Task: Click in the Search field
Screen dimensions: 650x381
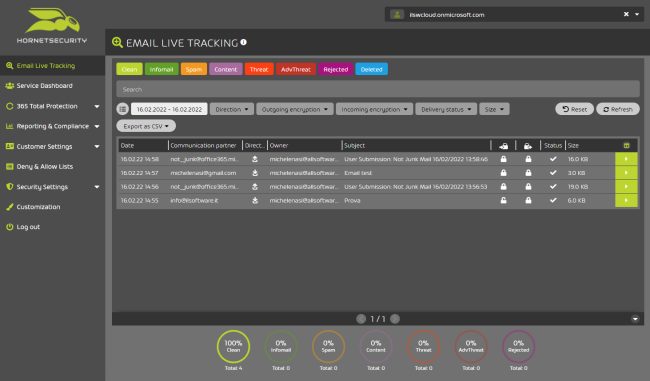Action: (378, 89)
